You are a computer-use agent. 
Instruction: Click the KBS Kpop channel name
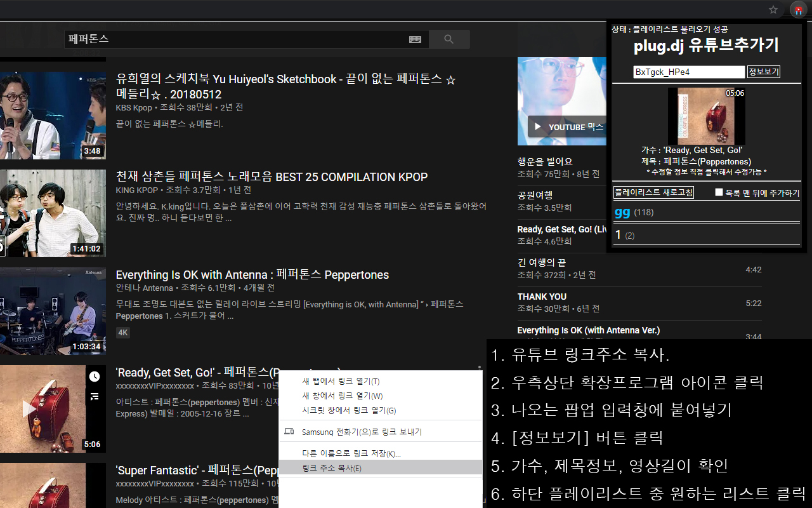click(x=134, y=108)
